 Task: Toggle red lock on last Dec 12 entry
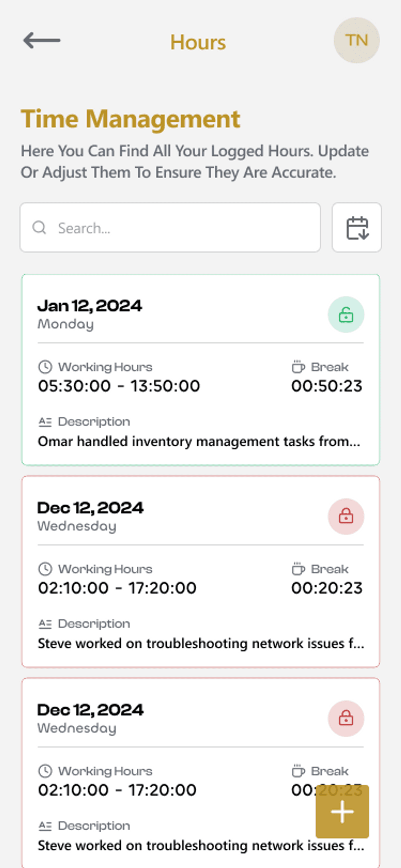(x=346, y=718)
